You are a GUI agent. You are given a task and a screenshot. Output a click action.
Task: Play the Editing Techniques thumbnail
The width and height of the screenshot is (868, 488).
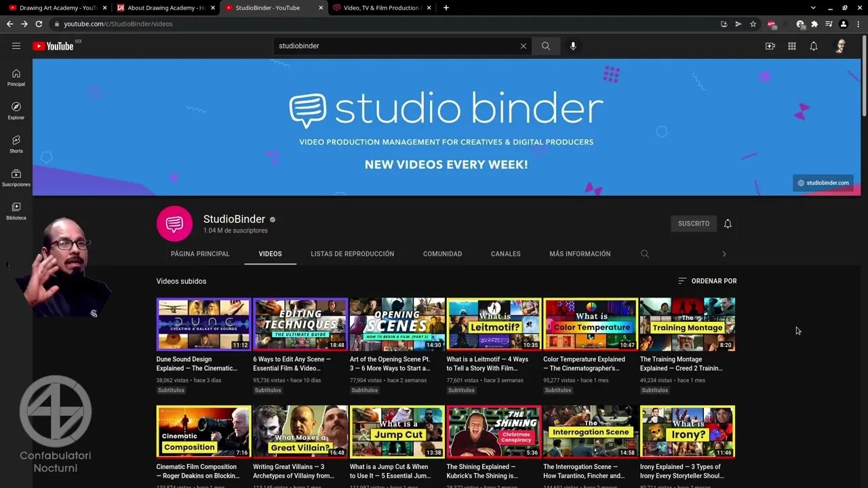click(300, 324)
